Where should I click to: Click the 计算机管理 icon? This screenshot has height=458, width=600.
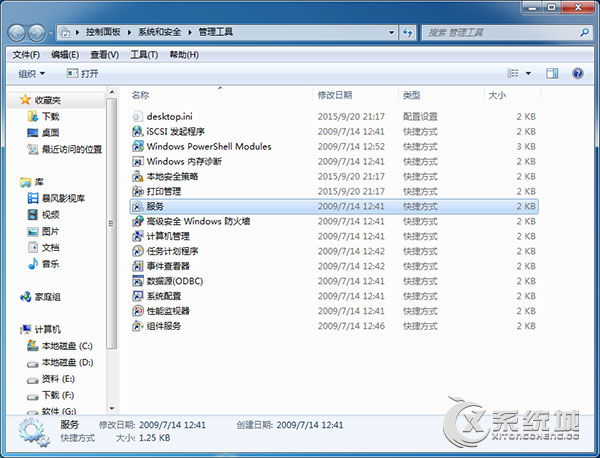coord(137,236)
